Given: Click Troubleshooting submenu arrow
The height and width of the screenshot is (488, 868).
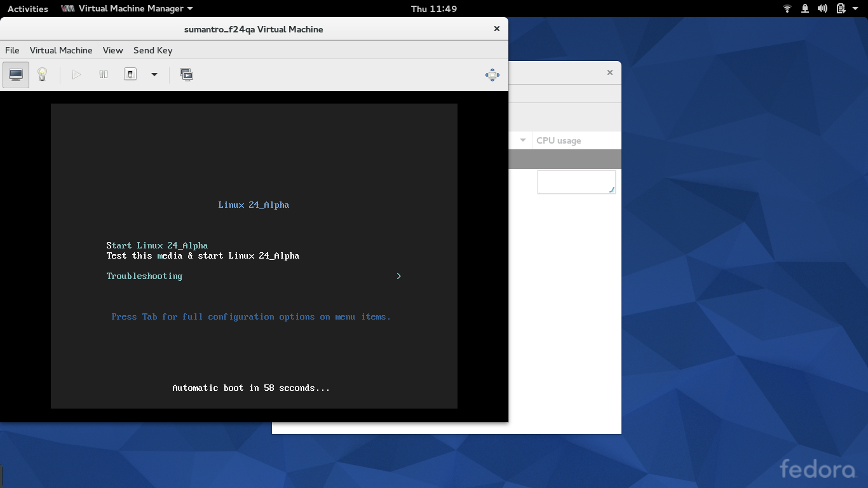Looking at the screenshot, I should point(398,276).
